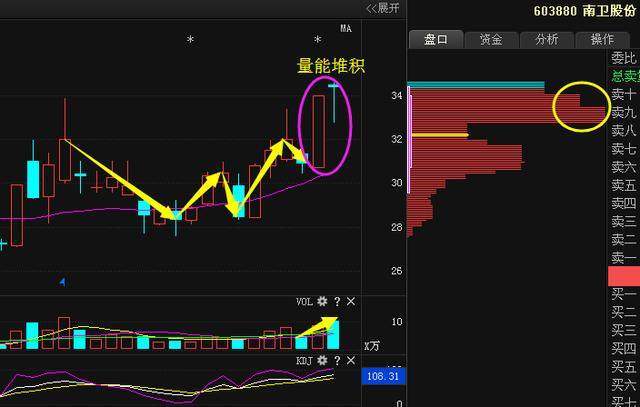Open VOL indicator settings gear
640x407 pixels.
322,302
